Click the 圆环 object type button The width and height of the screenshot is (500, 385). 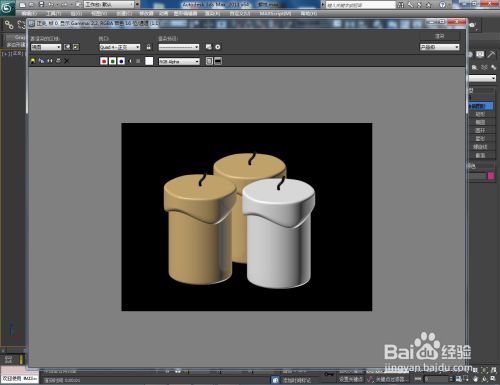(x=480, y=131)
